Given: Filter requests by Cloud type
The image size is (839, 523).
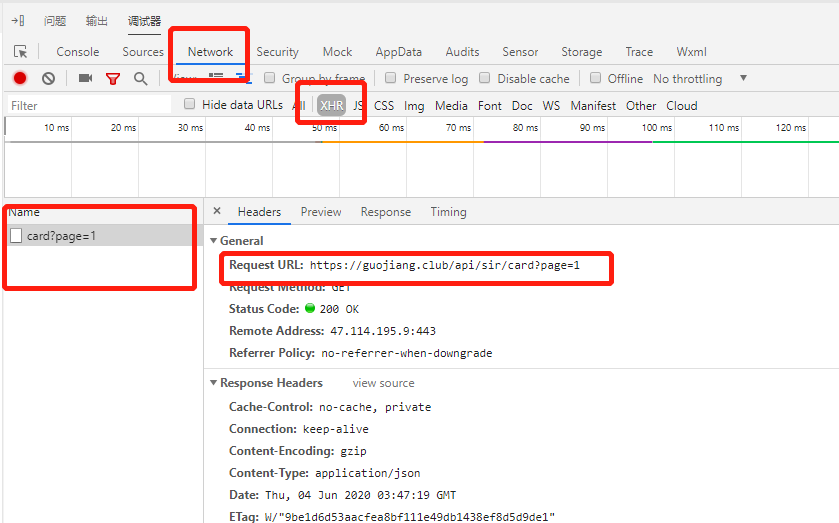Looking at the screenshot, I should [x=682, y=105].
